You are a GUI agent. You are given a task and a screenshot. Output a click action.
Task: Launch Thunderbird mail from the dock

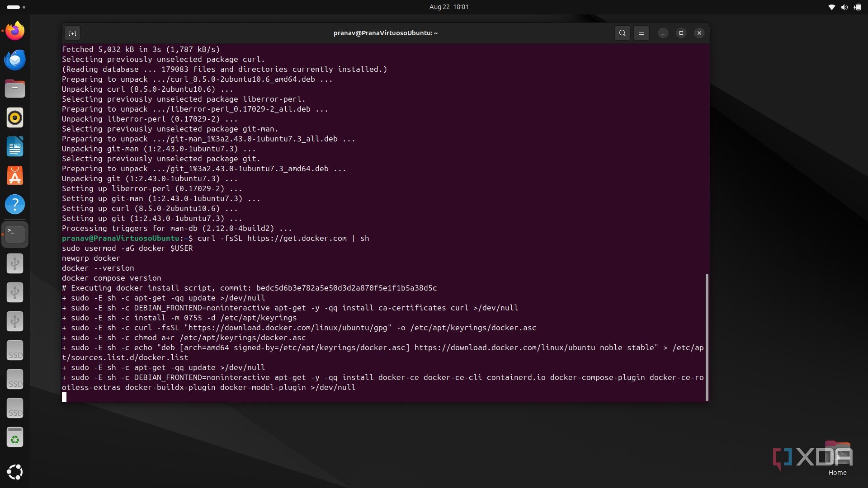[x=15, y=60]
